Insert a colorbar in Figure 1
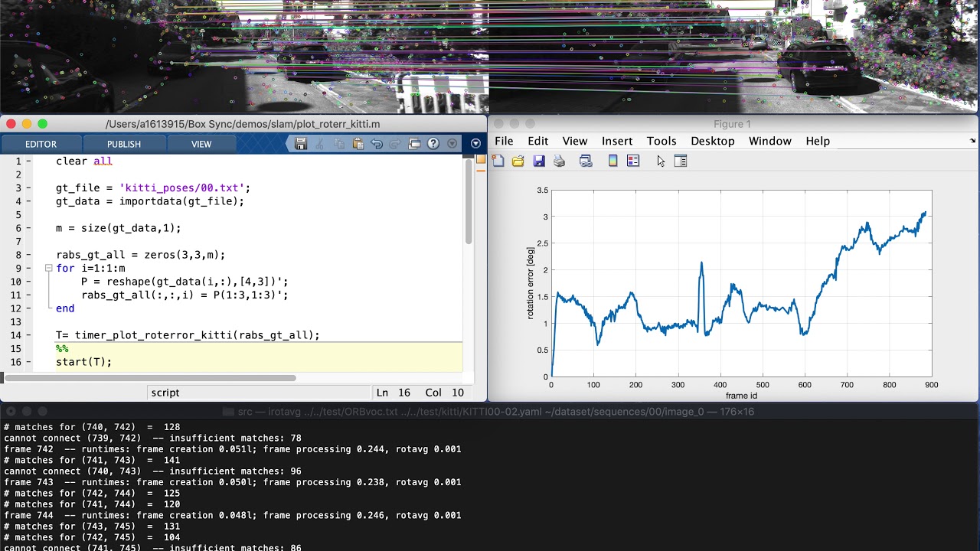The height and width of the screenshot is (551, 980). pos(612,161)
